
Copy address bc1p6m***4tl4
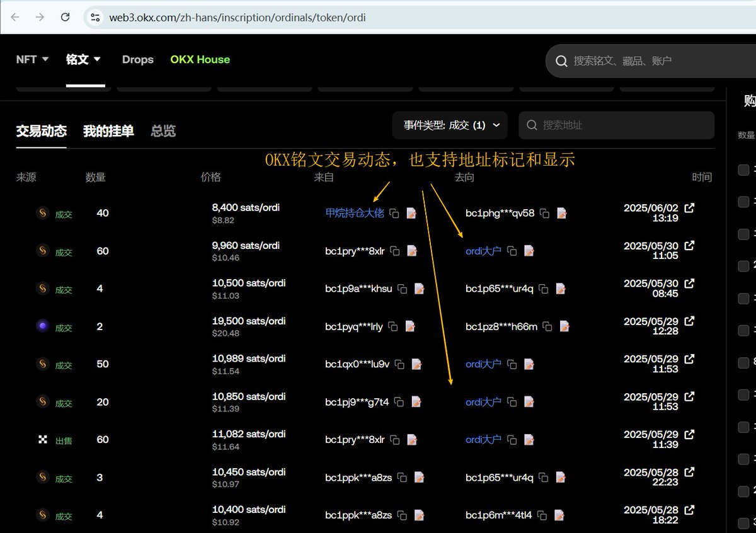tap(542, 515)
